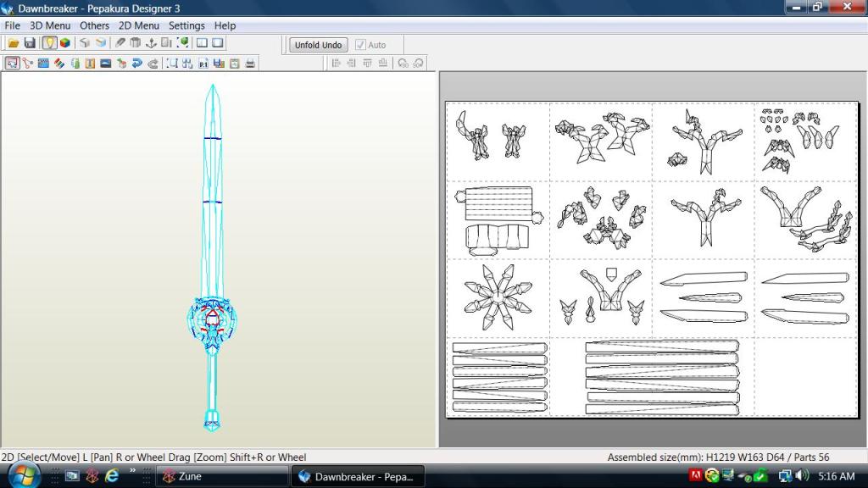The image size is (868, 488).
Task: Click the green cube fit-view icon
Action: point(183,43)
